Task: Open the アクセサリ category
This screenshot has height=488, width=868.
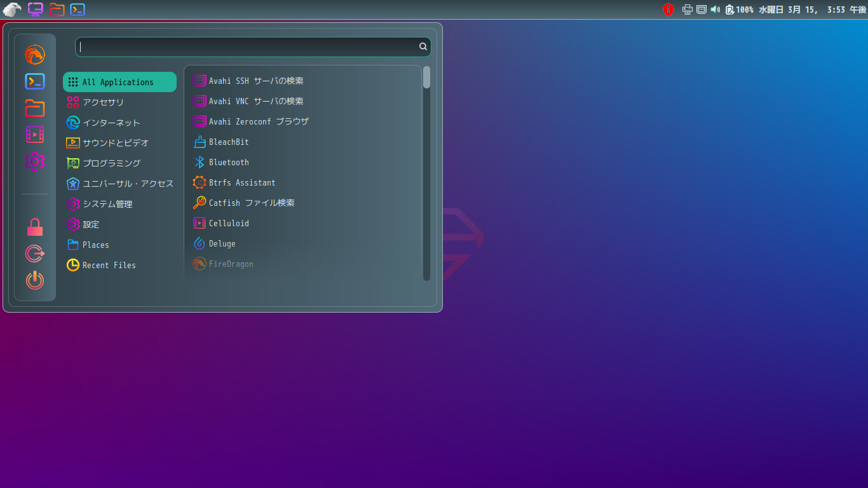Action: pyautogui.click(x=119, y=102)
